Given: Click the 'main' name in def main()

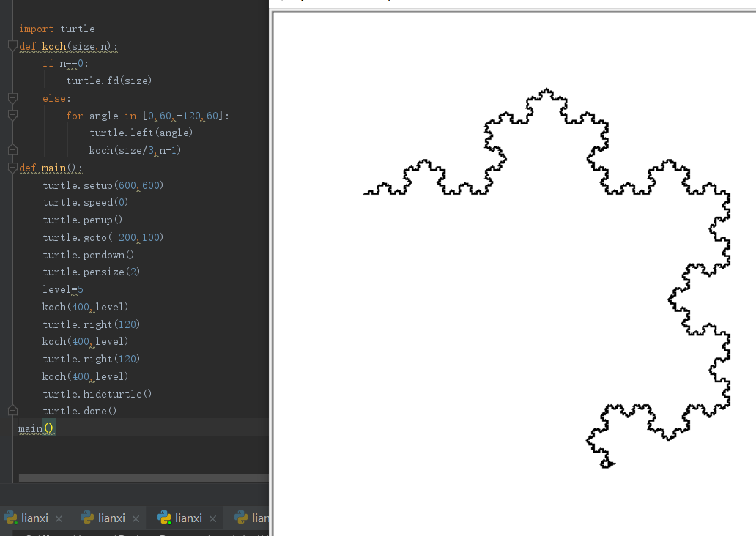Looking at the screenshot, I should (x=53, y=168).
